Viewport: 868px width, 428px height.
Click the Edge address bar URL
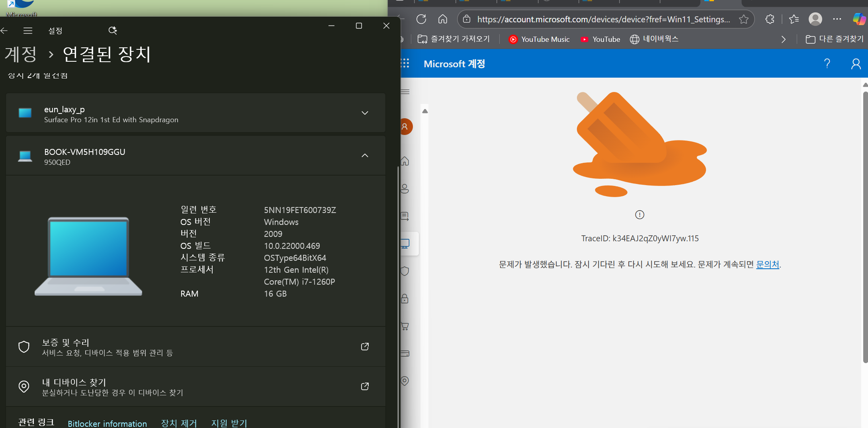[604, 19]
